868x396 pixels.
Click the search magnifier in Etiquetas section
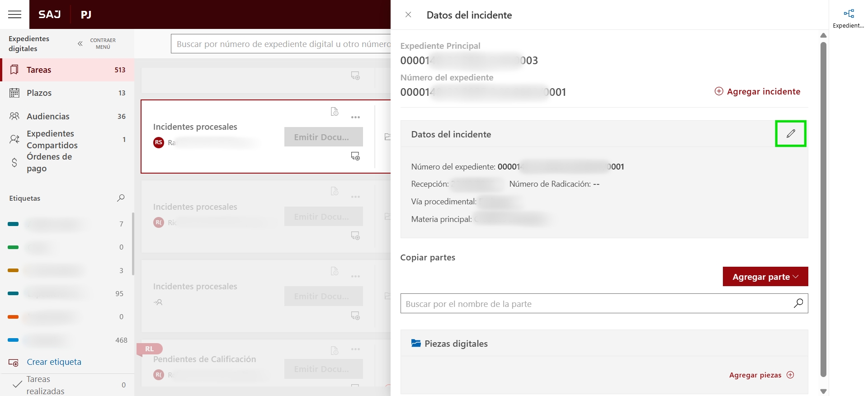121,198
